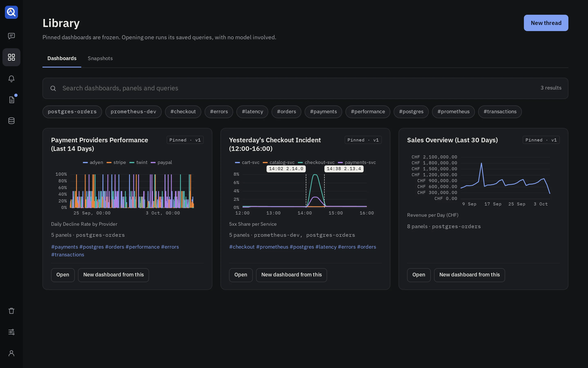
Task: Click the adyen legend color swatch
Action: (x=85, y=163)
